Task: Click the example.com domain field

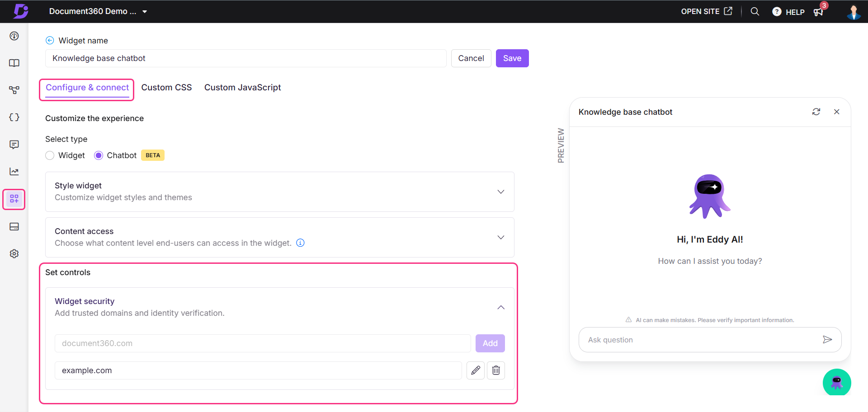Action: click(x=258, y=370)
